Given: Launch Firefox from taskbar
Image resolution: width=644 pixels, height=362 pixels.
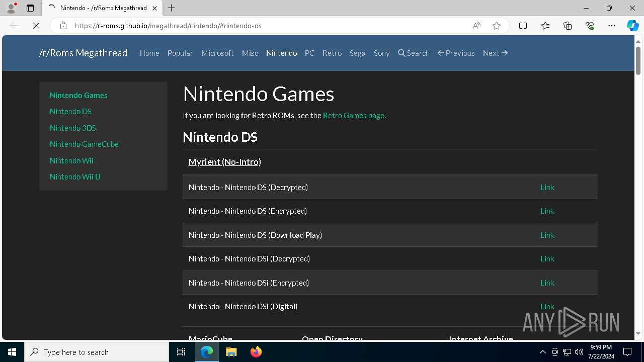Looking at the screenshot, I should [x=256, y=352].
